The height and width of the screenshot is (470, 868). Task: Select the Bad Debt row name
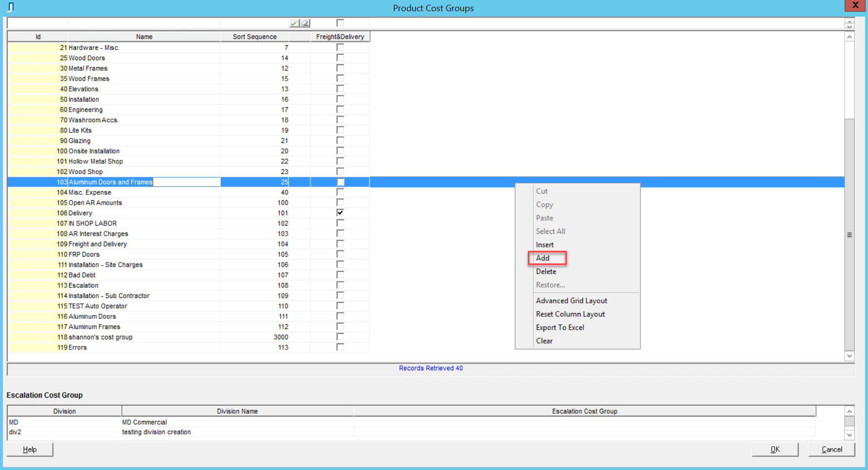pos(82,275)
